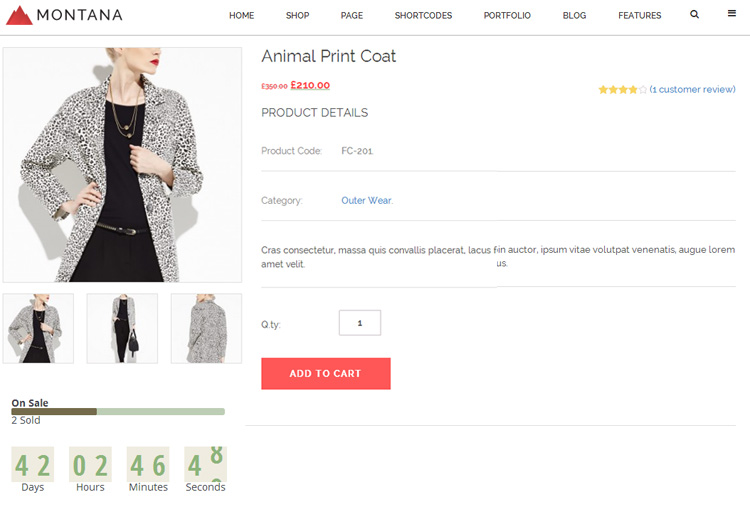Open the Page menu item

click(x=351, y=16)
